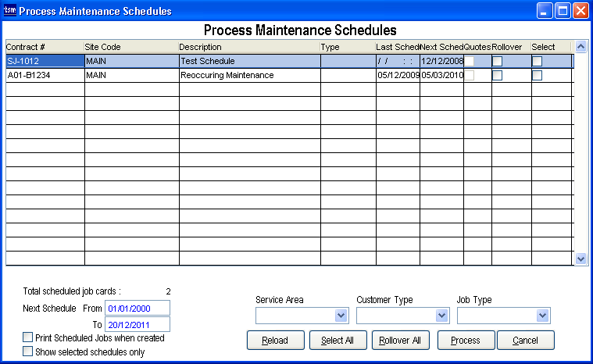
Task: Click the Next Schedule From date field
Action: tap(137, 309)
